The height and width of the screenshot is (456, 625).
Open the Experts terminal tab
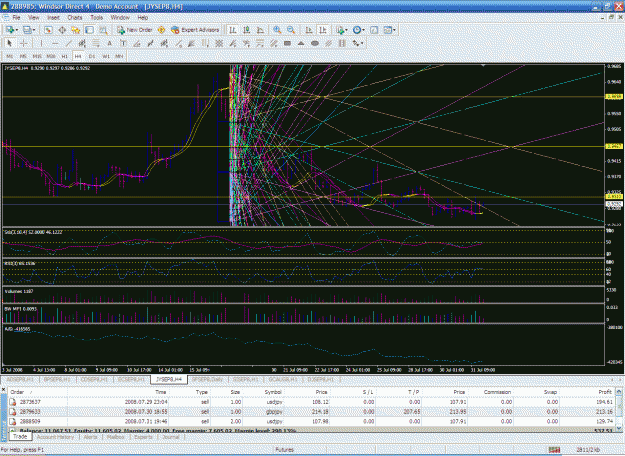[143, 437]
